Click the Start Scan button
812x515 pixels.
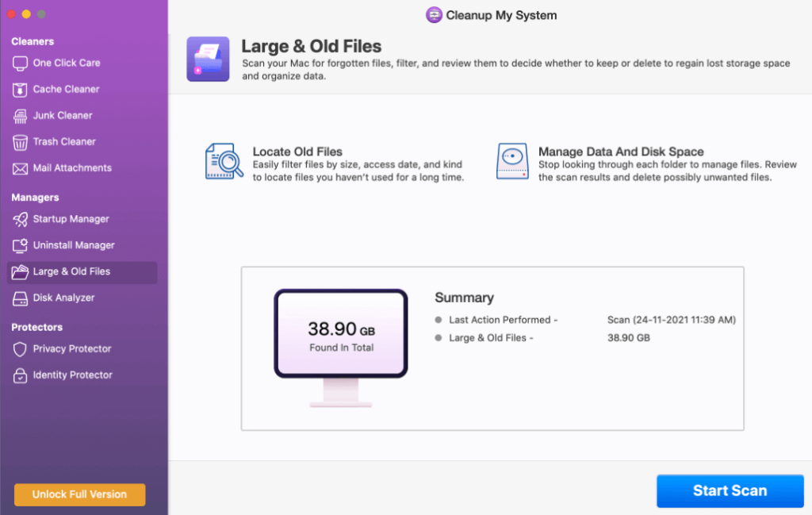[x=730, y=490]
